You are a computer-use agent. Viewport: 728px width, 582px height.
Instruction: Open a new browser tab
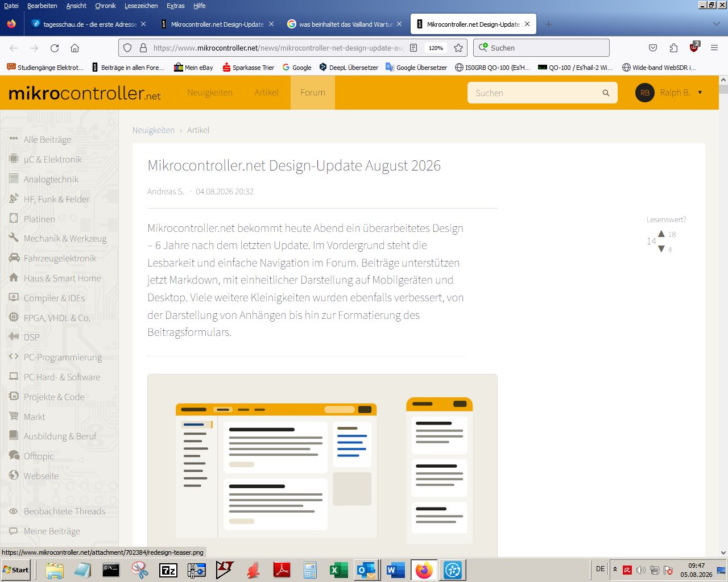pyautogui.click(x=548, y=24)
